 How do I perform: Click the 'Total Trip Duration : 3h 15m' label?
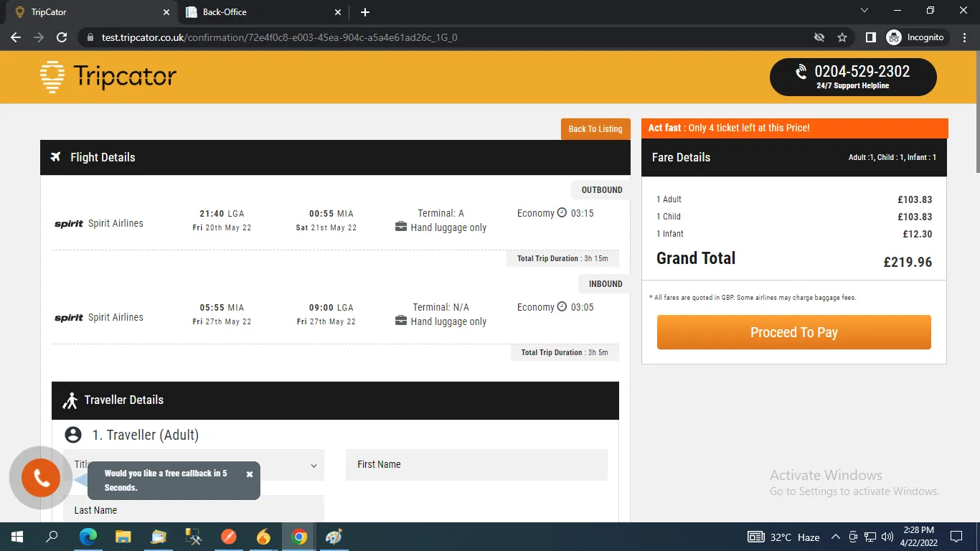point(562,258)
